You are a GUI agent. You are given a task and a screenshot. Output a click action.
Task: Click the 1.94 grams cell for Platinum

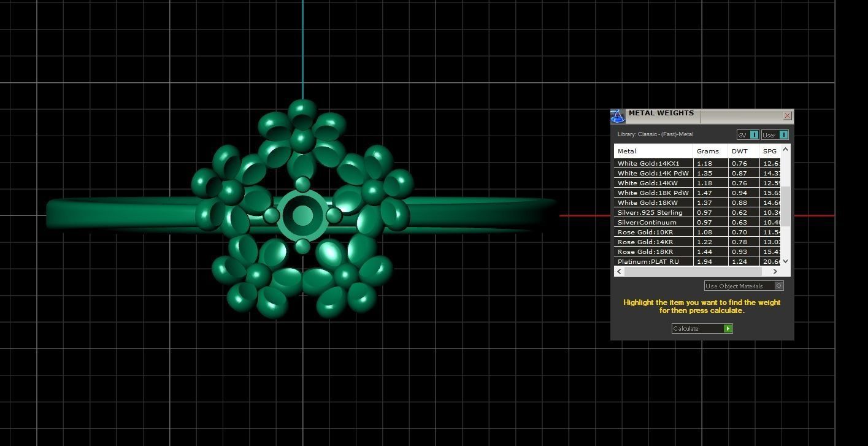[710, 261]
